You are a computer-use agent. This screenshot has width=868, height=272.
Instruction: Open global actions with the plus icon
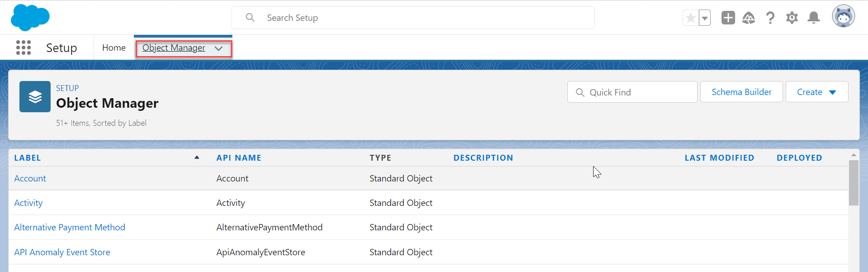[728, 18]
